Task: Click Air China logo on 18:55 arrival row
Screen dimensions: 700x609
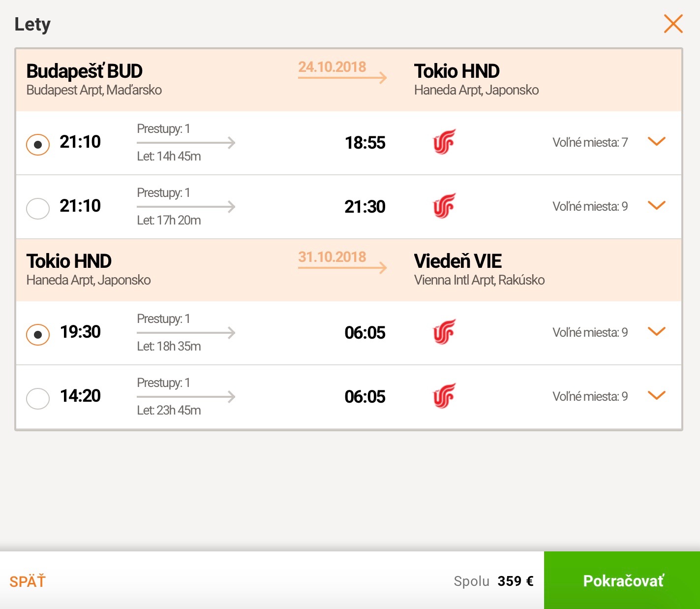Action: click(x=444, y=142)
